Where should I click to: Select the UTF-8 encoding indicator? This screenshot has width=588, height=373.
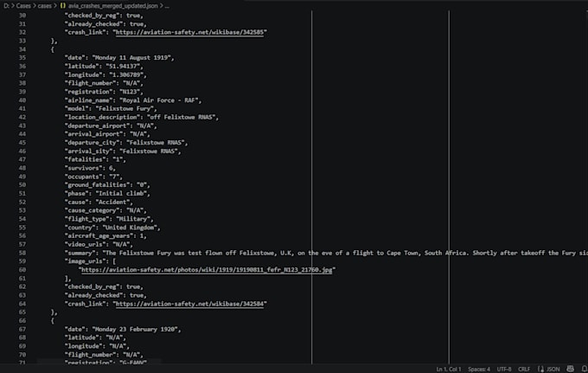coord(504,370)
